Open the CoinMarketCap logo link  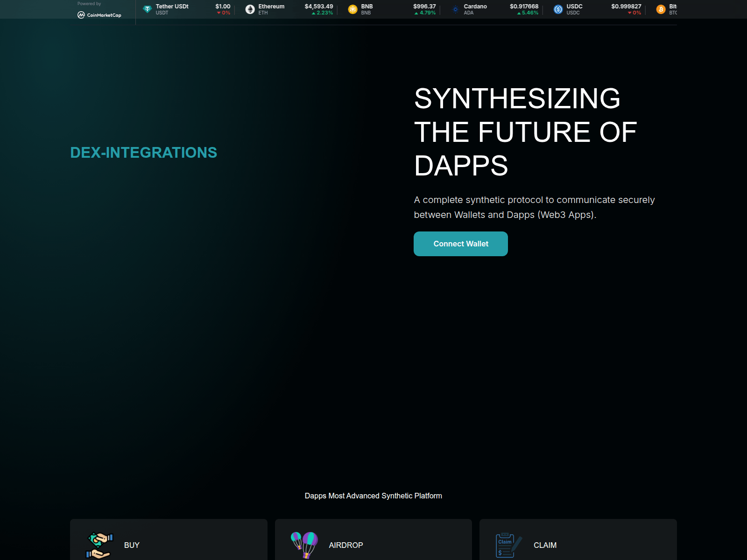(99, 15)
